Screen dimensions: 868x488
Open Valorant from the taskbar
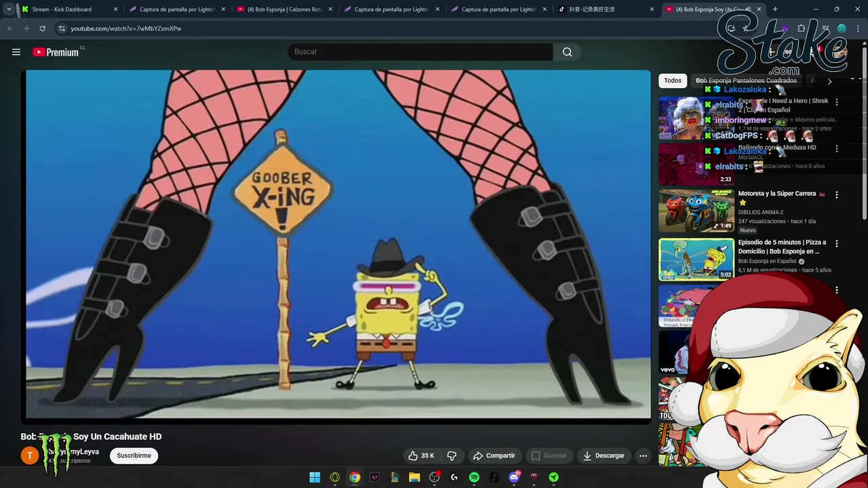374,477
